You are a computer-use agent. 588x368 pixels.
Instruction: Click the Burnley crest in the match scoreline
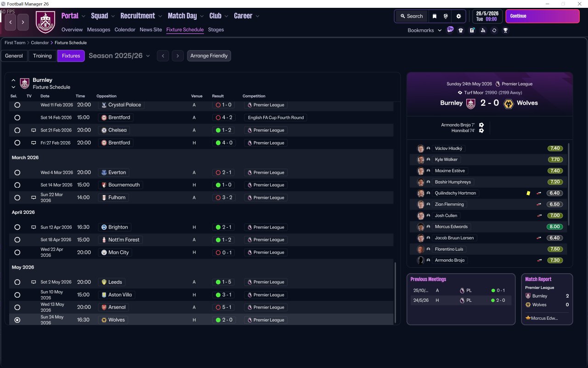pyautogui.click(x=470, y=103)
